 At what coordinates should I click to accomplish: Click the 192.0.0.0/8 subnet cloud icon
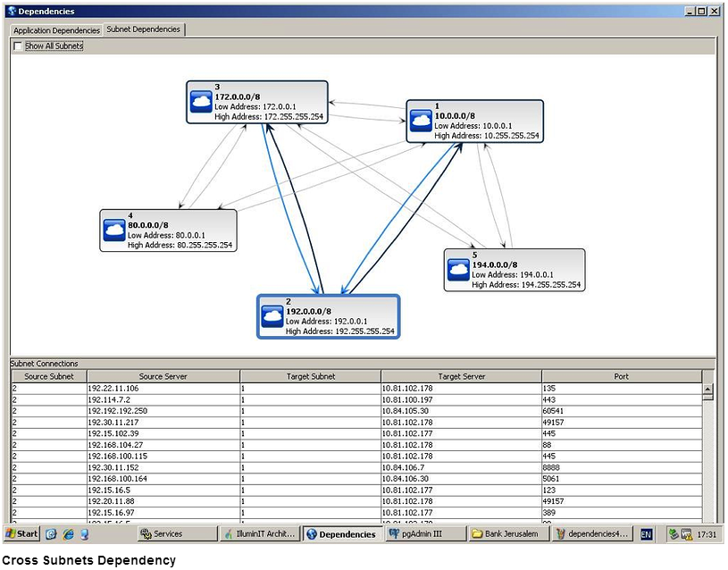coord(272,316)
